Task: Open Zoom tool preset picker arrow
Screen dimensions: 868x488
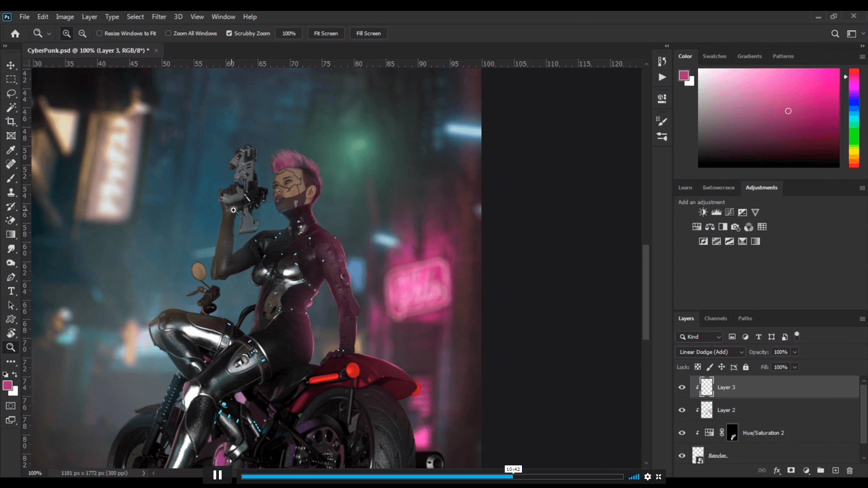Action: tap(49, 33)
